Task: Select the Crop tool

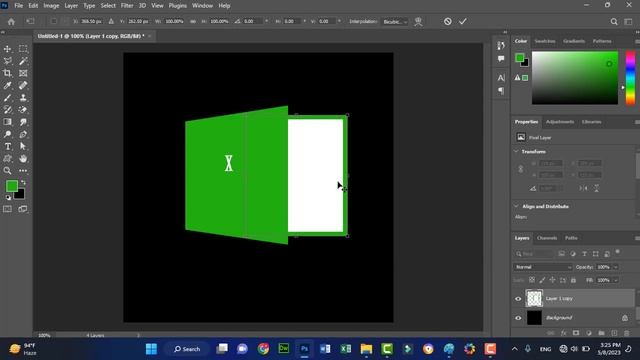Action: point(7,73)
